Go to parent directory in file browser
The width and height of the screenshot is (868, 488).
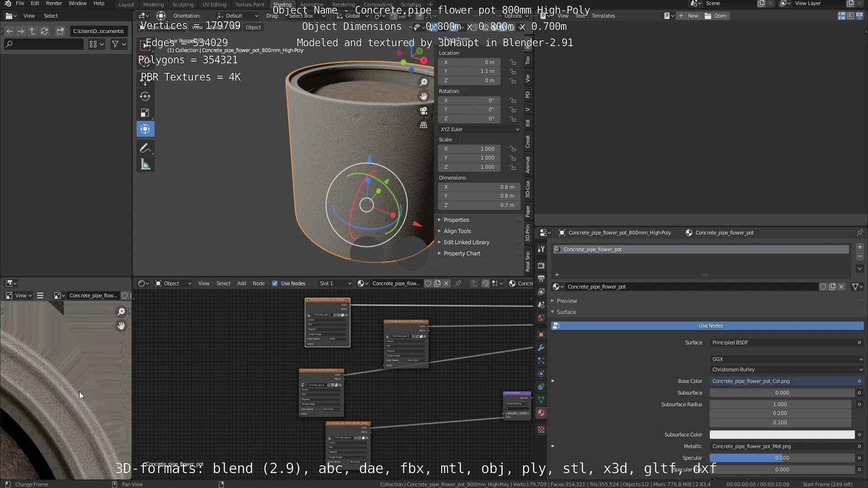(33, 31)
